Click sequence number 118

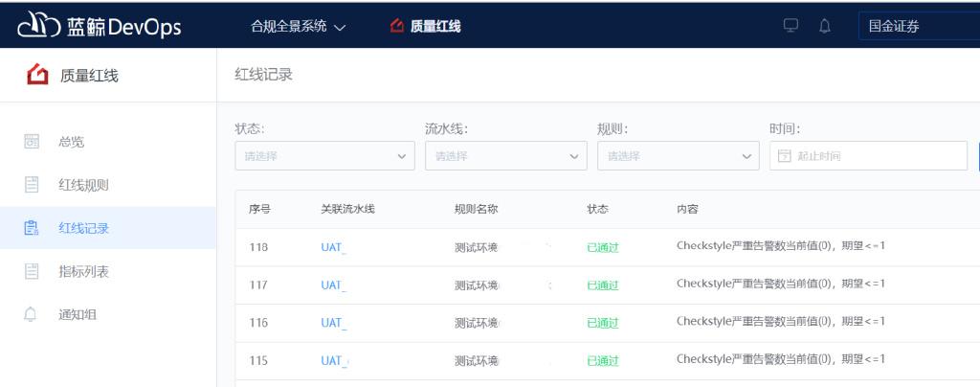(258, 247)
